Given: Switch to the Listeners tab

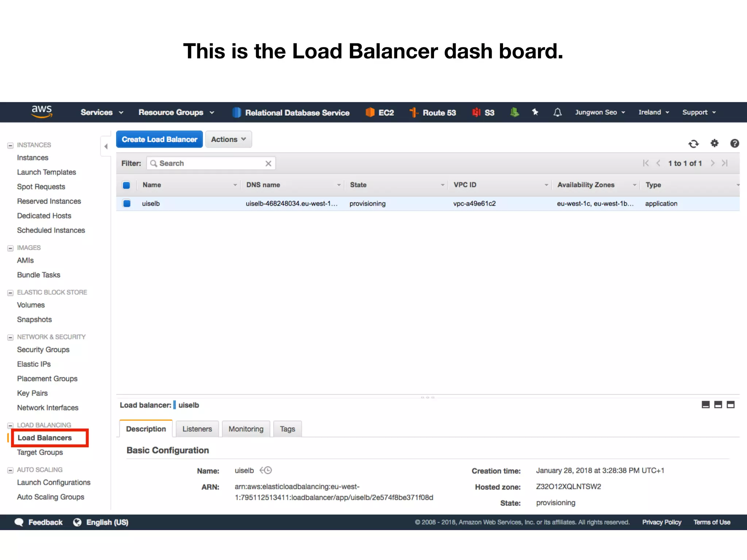Looking at the screenshot, I should (x=197, y=429).
